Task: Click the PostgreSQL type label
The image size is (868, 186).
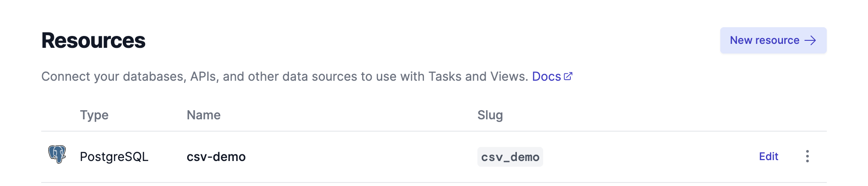Action: click(114, 157)
